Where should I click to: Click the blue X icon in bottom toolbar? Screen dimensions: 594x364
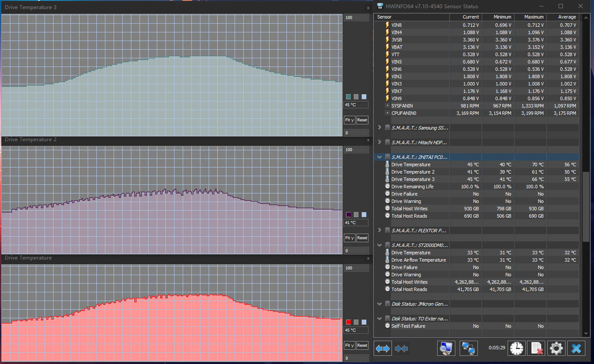point(576,349)
